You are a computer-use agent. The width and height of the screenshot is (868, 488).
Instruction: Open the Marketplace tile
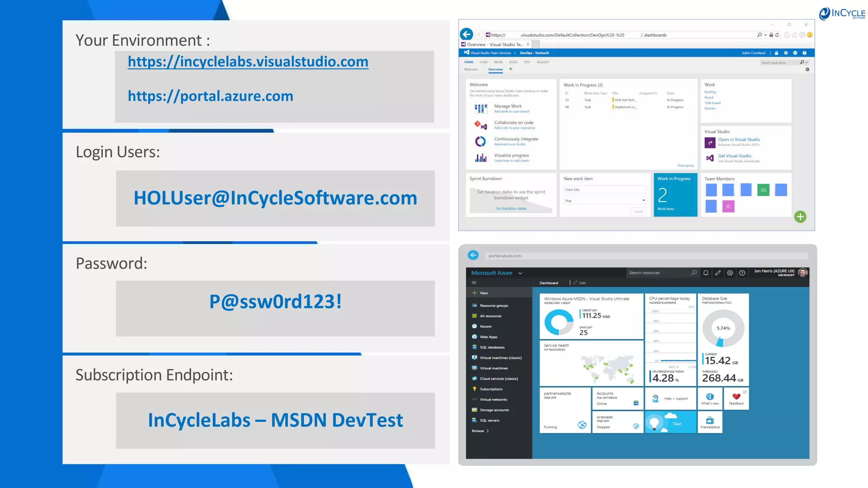(x=710, y=422)
